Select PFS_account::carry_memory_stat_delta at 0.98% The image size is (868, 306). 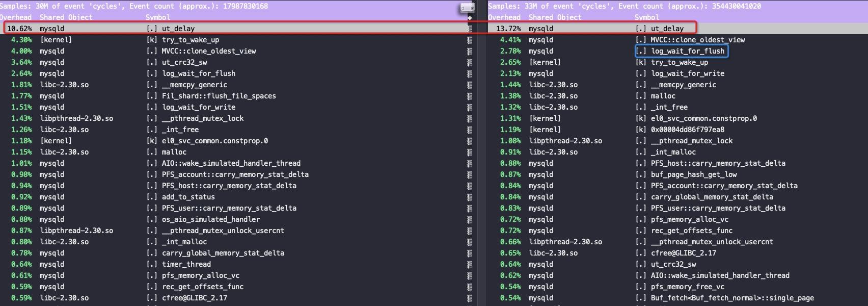(x=235, y=174)
